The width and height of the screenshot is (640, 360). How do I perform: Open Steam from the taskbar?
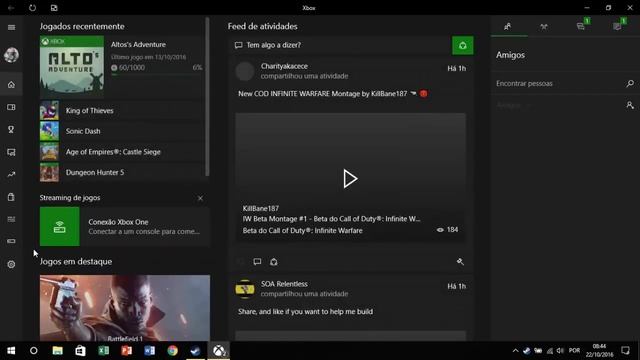click(196, 351)
